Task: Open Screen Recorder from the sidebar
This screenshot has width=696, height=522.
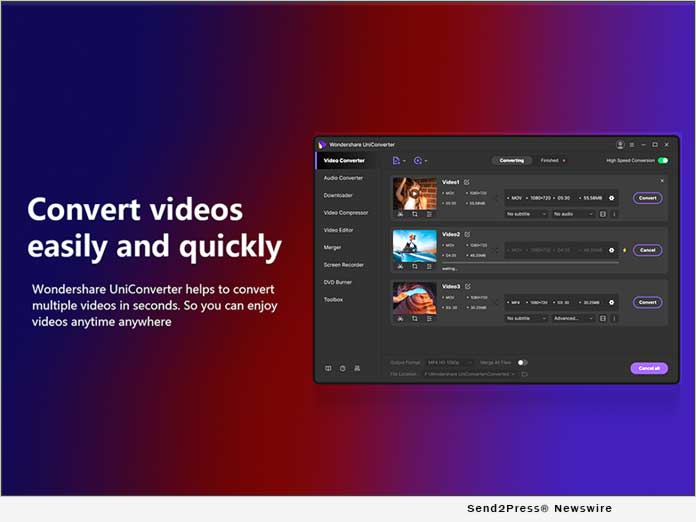Action: tap(344, 265)
